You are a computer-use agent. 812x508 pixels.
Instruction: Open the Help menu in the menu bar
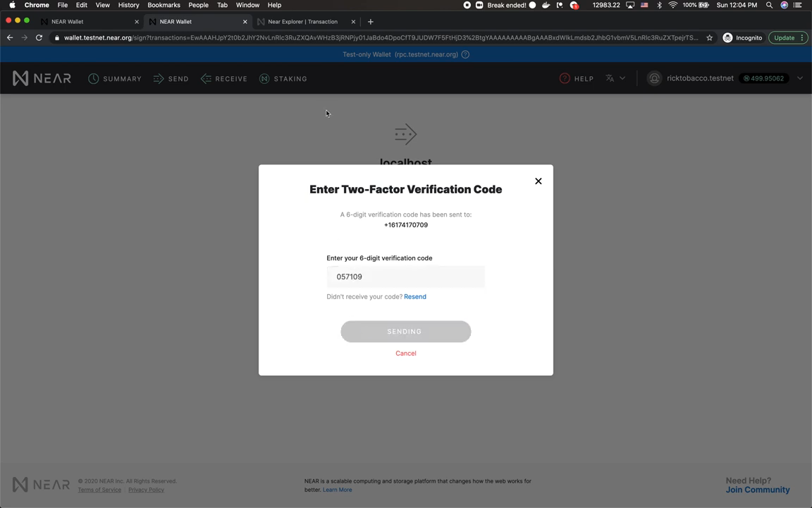(274, 5)
